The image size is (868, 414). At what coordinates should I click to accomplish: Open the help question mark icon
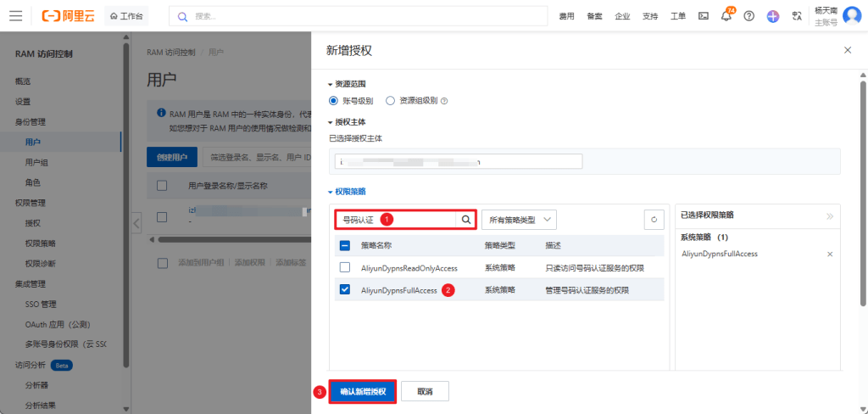[x=749, y=16]
